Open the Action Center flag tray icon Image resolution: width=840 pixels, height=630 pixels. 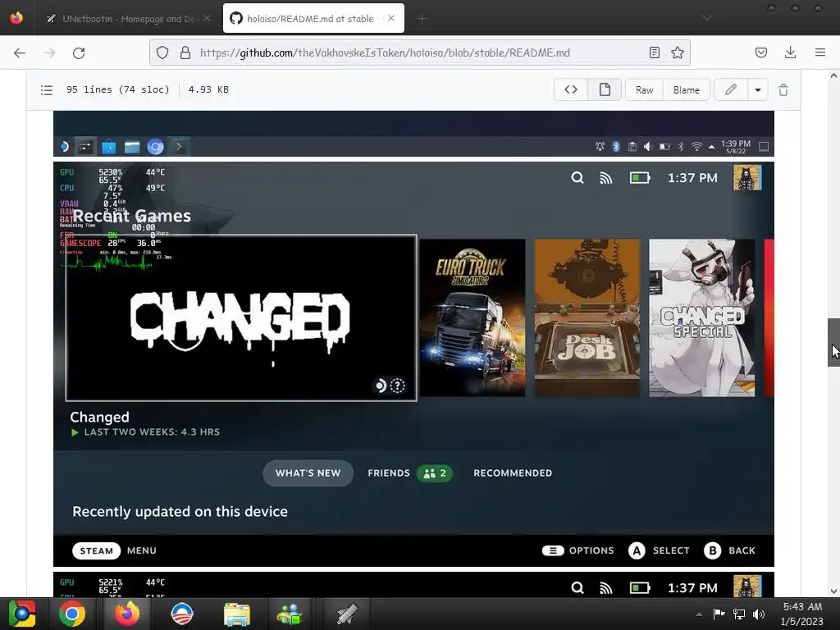[719, 614]
